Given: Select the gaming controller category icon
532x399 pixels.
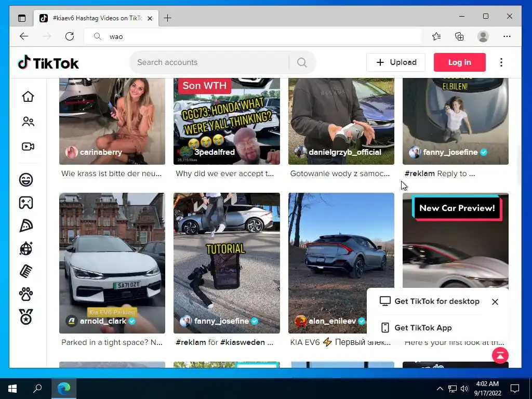Looking at the screenshot, I should pyautogui.click(x=26, y=203).
